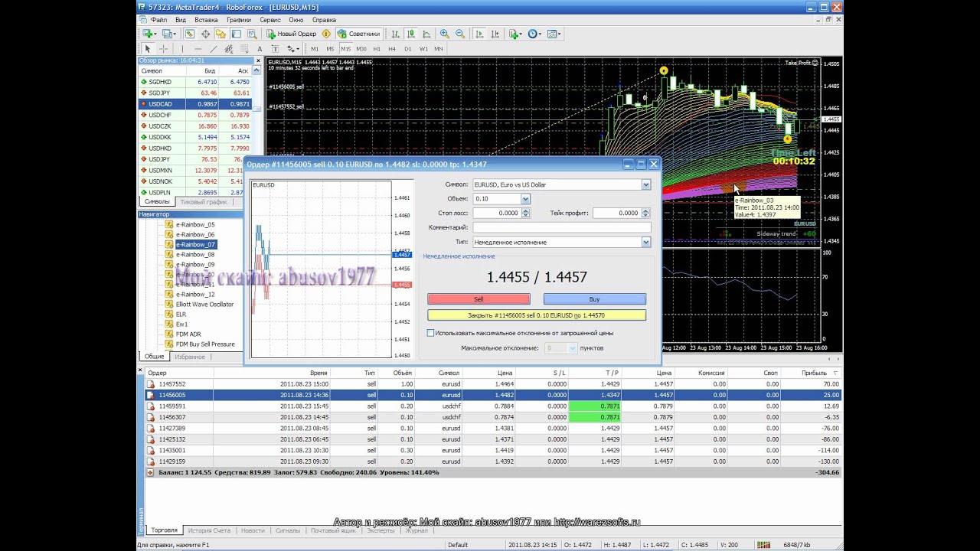This screenshot has height=551, width=980.
Task: Switch timeframe to M1
Action: [315, 49]
